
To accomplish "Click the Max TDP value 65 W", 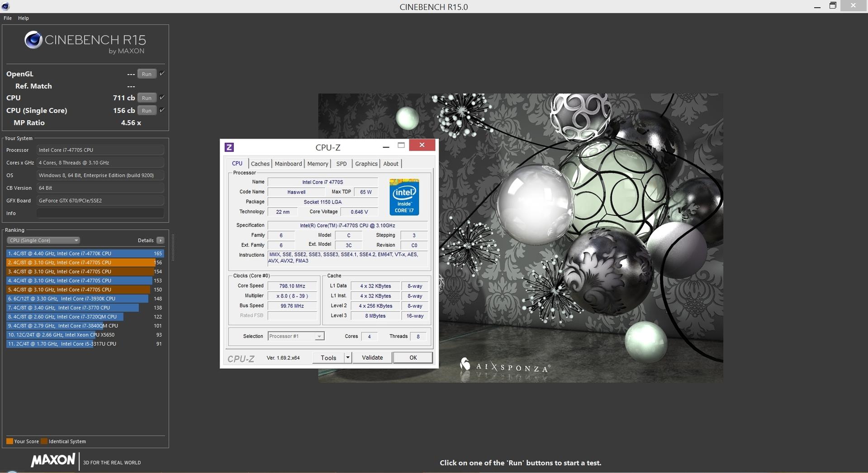I will coord(366,192).
